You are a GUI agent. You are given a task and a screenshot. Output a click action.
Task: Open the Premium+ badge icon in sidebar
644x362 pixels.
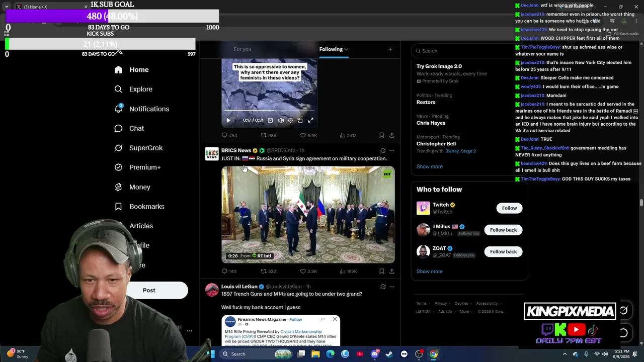pos(118,167)
